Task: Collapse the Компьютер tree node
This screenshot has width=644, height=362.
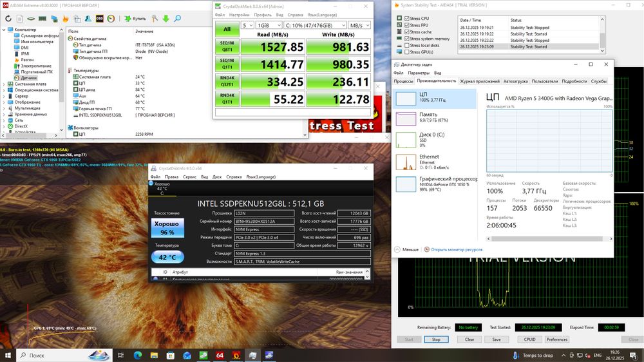Action: pos(4,30)
